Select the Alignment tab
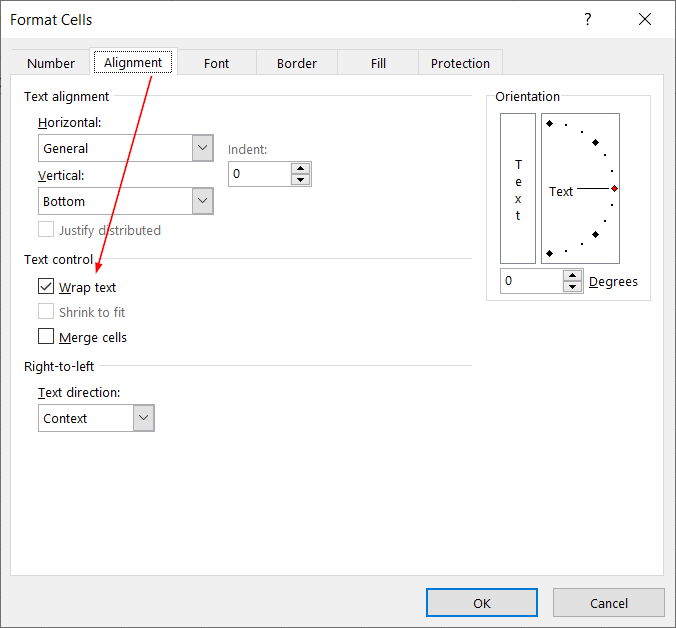The height and width of the screenshot is (628, 676). tap(133, 62)
